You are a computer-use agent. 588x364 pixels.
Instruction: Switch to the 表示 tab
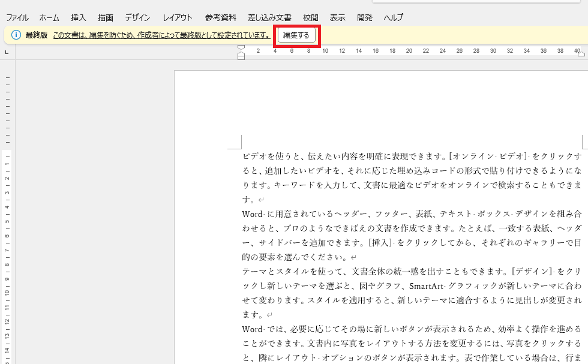(x=337, y=17)
